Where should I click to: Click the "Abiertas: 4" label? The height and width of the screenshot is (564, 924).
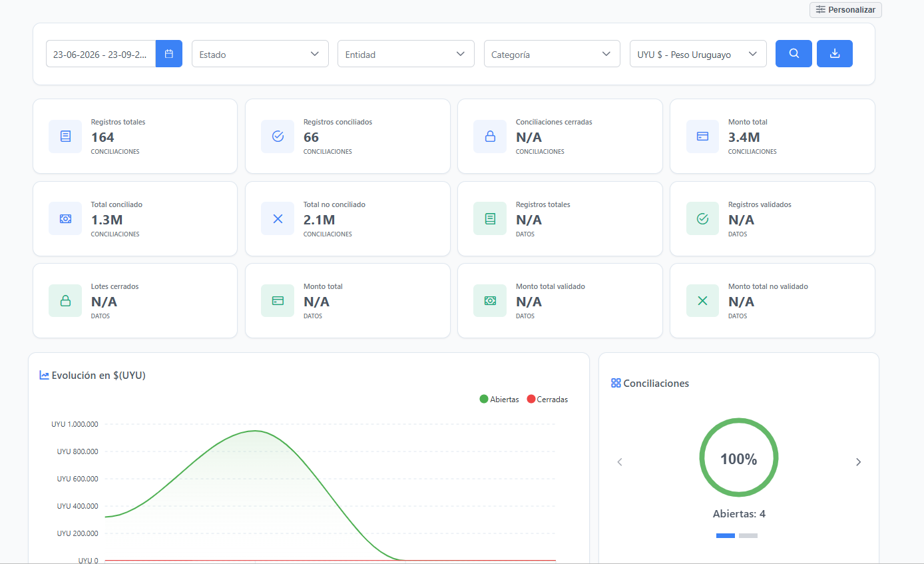click(739, 514)
